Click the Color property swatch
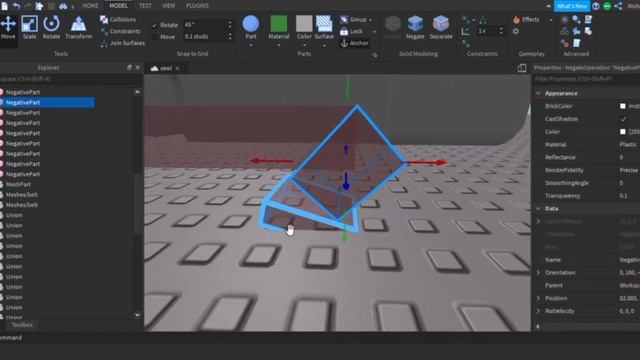Image resolution: width=640 pixels, height=360 pixels. [x=622, y=132]
